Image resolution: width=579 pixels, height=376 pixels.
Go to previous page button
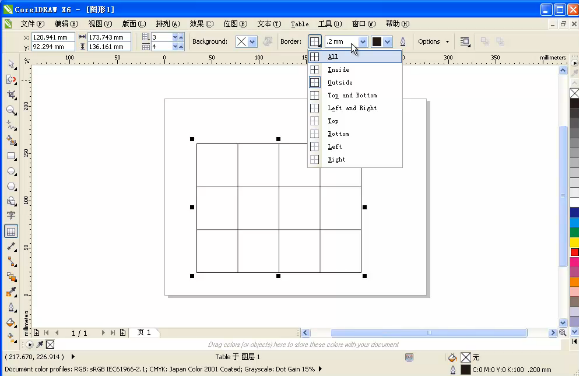click(x=56, y=333)
